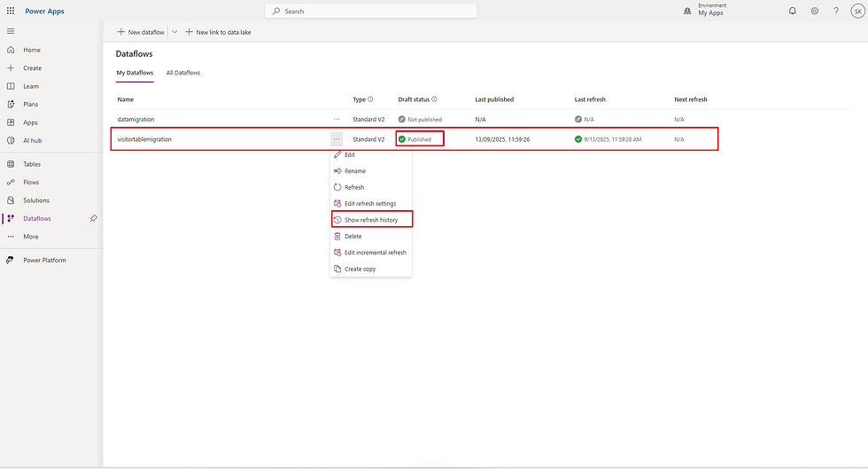
Task: Sort by Last published column header
Action: pos(494,99)
